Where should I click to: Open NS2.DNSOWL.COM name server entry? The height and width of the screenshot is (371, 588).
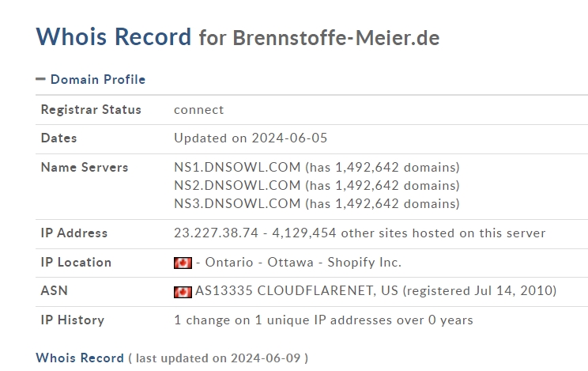(x=237, y=185)
